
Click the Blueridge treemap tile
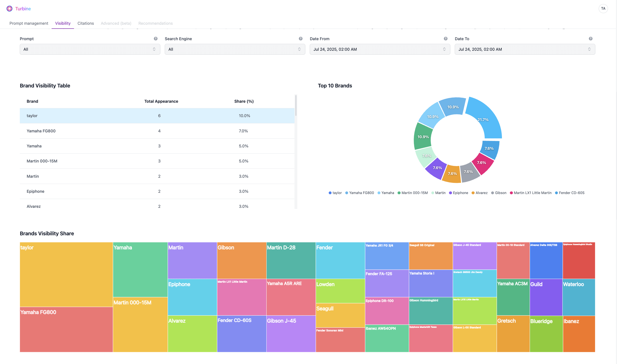point(546,334)
